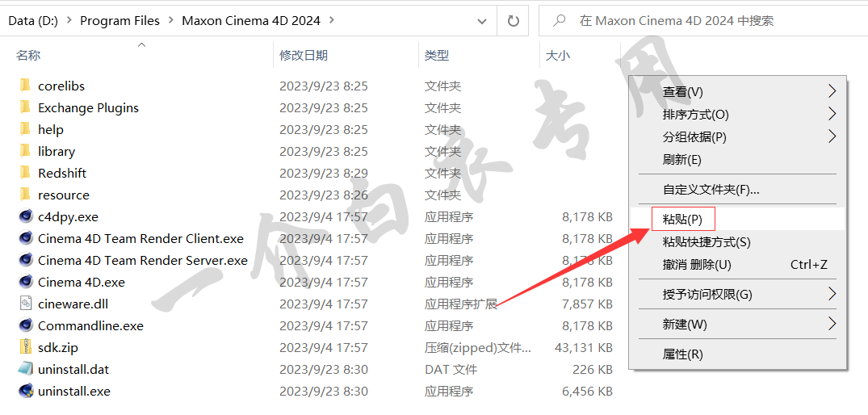This screenshot has width=868, height=415.
Task: Choose 自定义文件夹(F)... menu entry
Action: pyautogui.click(x=737, y=189)
